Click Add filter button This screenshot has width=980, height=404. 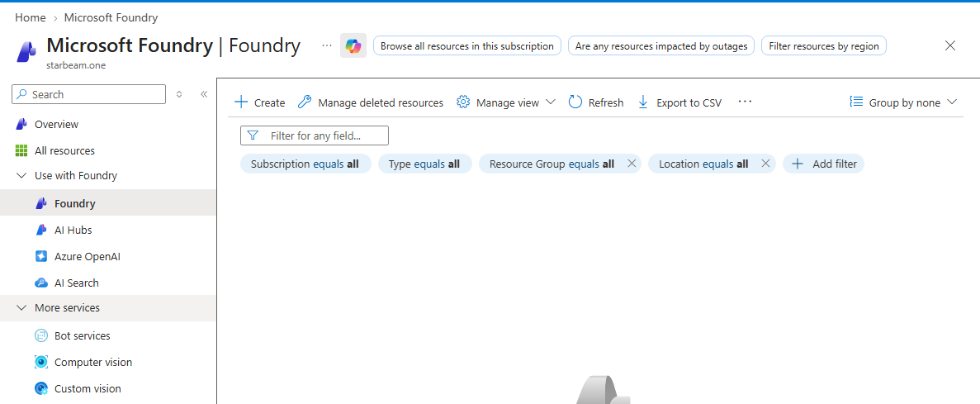tap(824, 164)
